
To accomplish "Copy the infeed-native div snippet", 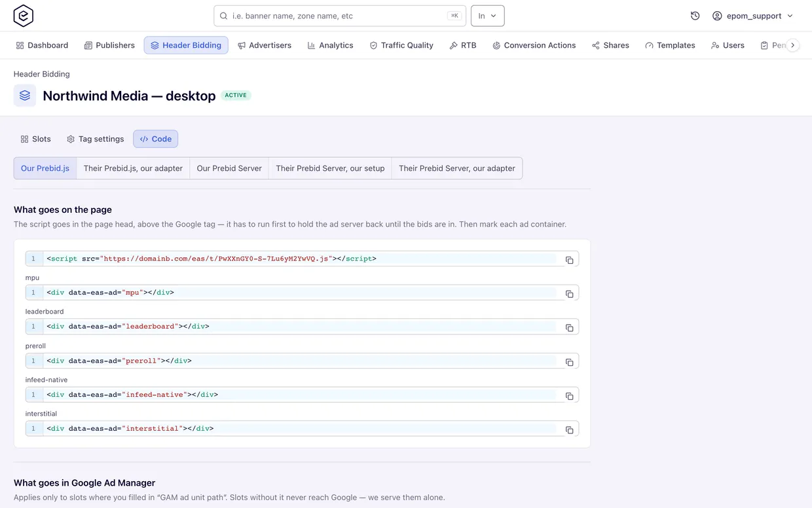I will click(x=569, y=396).
